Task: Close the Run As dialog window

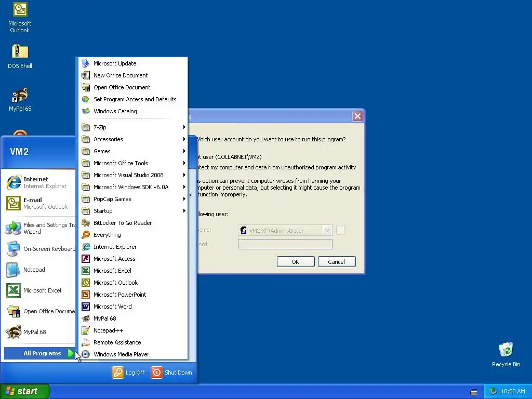Action: click(357, 116)
